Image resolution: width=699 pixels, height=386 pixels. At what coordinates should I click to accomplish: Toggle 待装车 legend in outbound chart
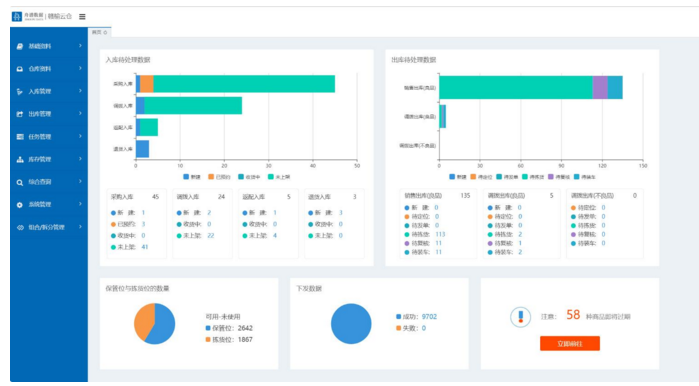pos(584,177)
